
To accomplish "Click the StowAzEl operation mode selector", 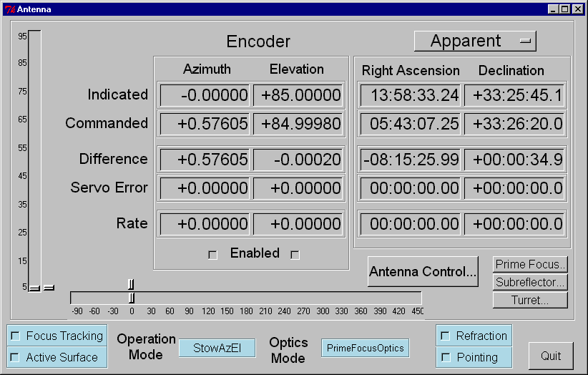I will tap(217, 349).
